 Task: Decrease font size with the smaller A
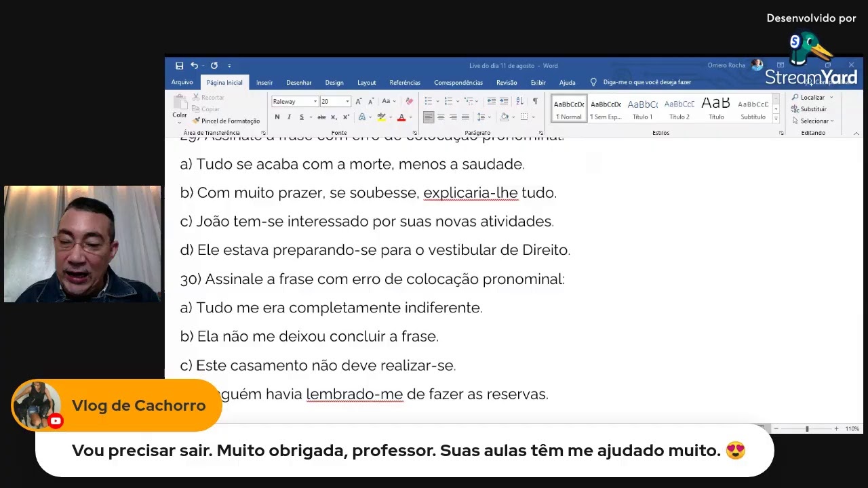click(x=371, y=101)
